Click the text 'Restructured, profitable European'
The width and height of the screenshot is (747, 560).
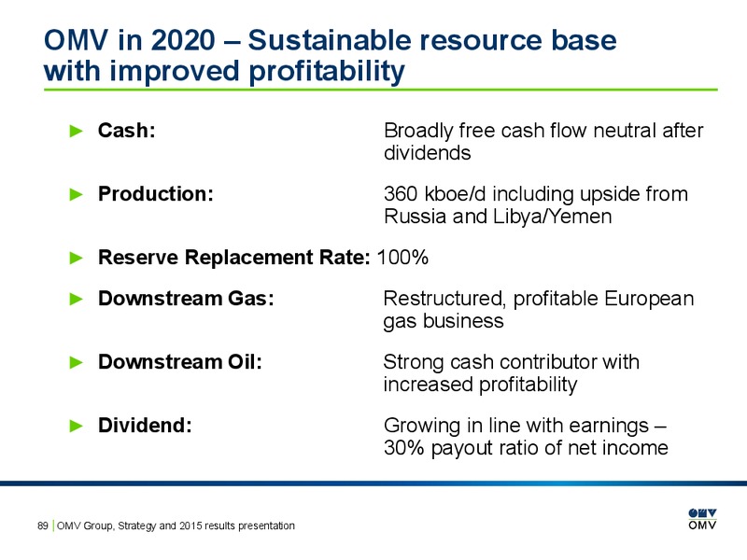(539, 299)
